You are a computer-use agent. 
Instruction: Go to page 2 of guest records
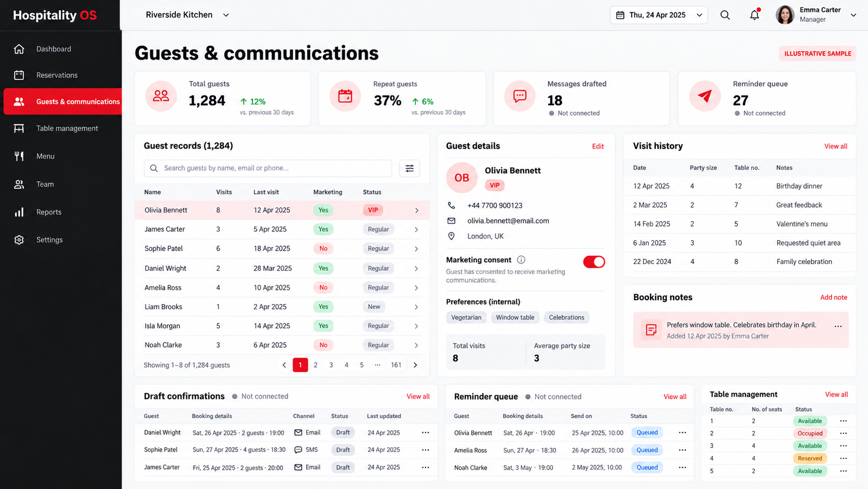316,365
